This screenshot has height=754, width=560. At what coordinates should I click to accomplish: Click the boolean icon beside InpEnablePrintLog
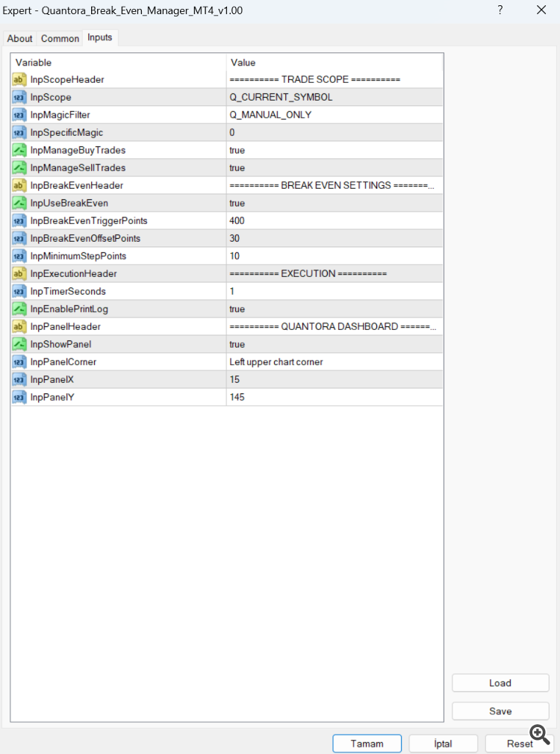(19, 309)
